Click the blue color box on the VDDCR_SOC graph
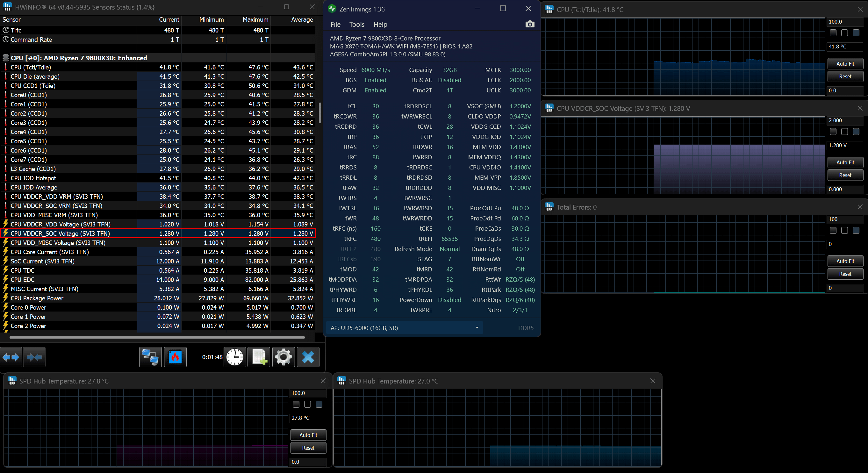The height and width of the screenshot is (473, 868). tap(856, 132)
